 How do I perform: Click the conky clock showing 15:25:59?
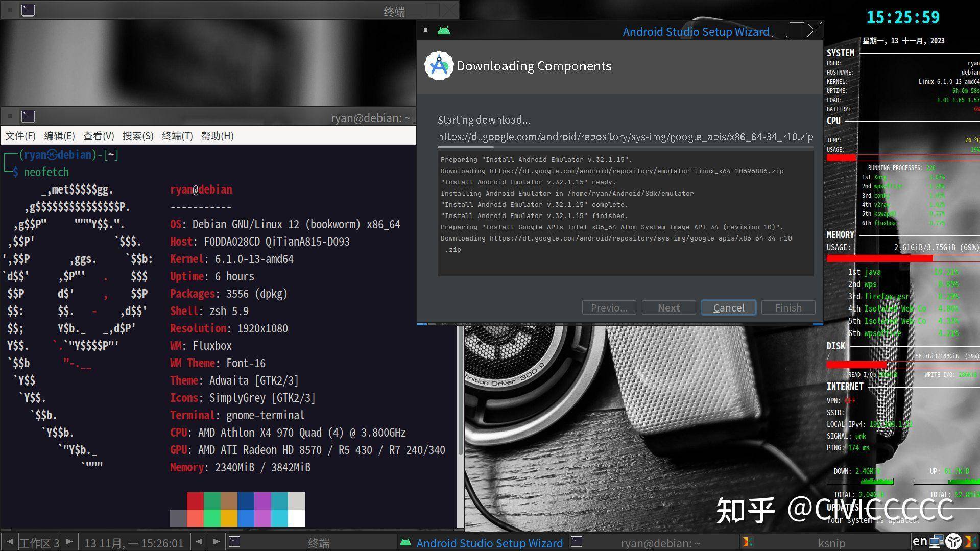903,17
